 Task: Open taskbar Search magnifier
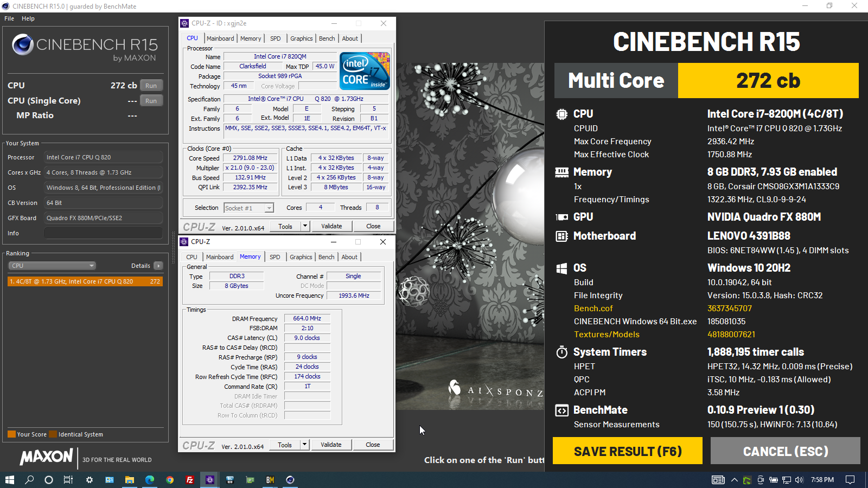click(29, 480)
